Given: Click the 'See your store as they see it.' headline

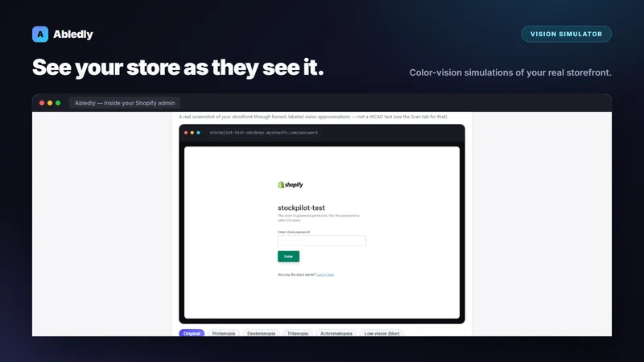Looking at the screenshot, I should point(178,68).
